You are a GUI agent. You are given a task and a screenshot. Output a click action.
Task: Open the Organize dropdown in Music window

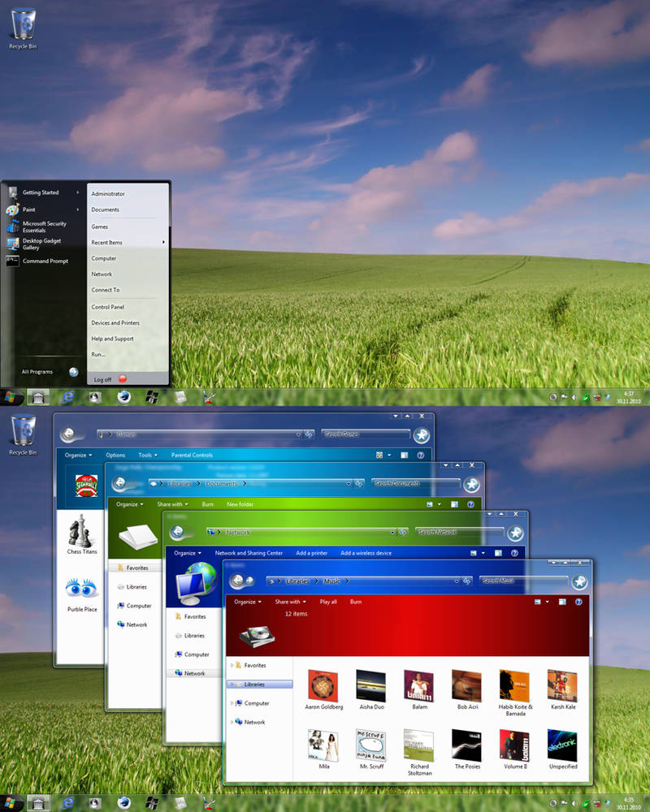(247, 602)
